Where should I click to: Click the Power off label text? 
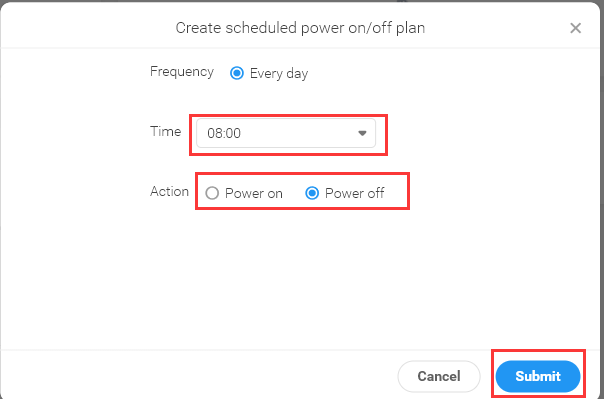[x=354, y=193]
